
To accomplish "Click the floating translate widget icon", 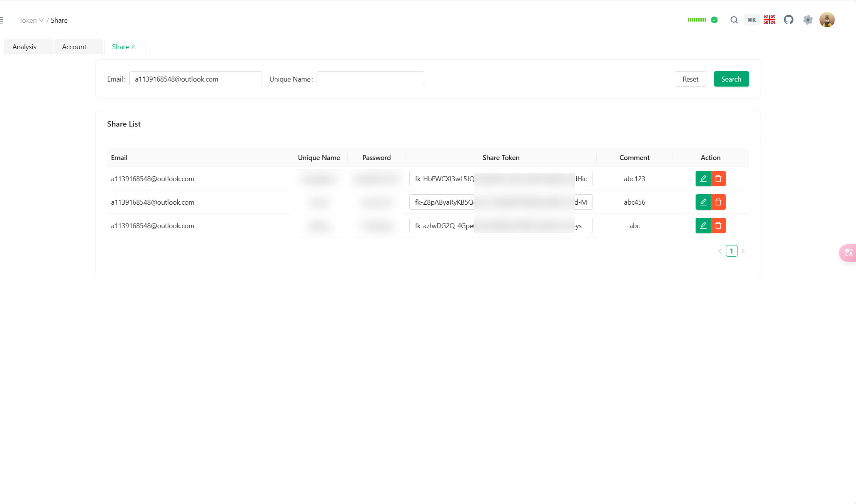I will [848, 253].
